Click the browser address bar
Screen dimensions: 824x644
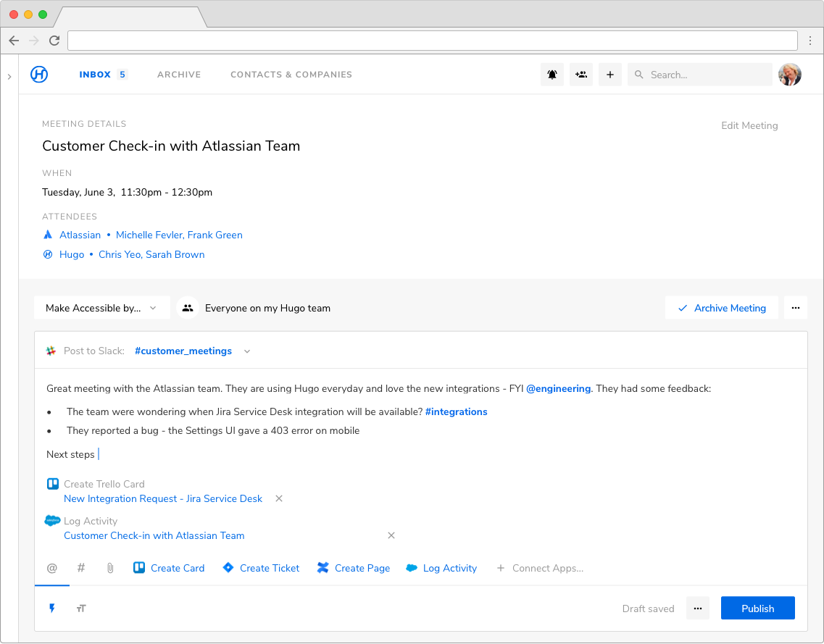(433, 41)
